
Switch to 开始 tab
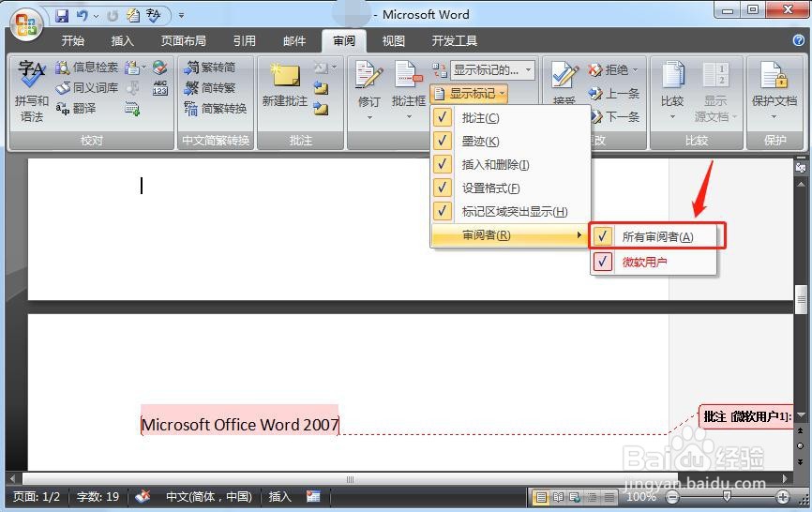72,41
